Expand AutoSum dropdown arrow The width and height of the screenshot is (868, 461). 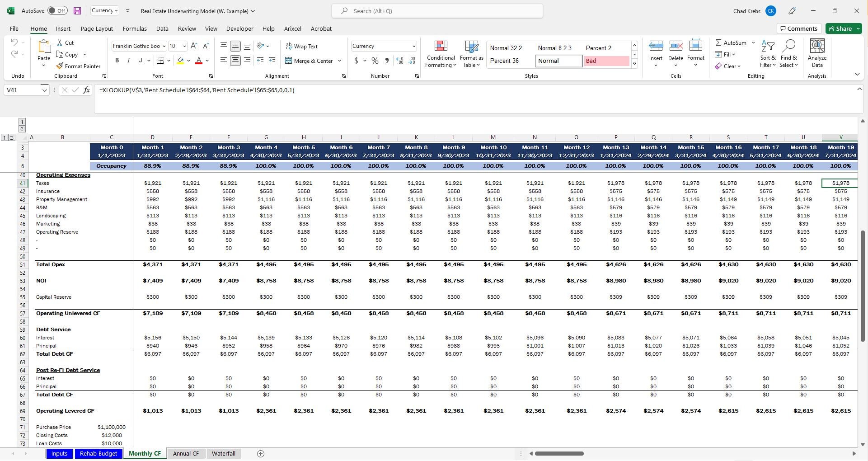click(753, 42)
